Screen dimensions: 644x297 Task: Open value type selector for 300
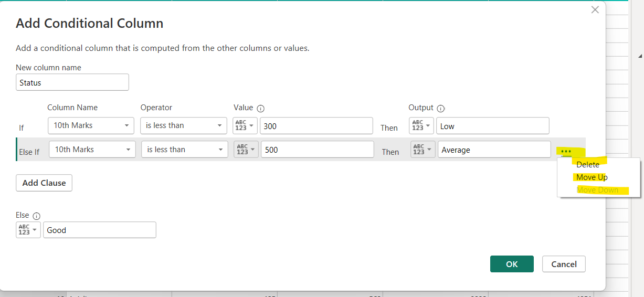246,126
